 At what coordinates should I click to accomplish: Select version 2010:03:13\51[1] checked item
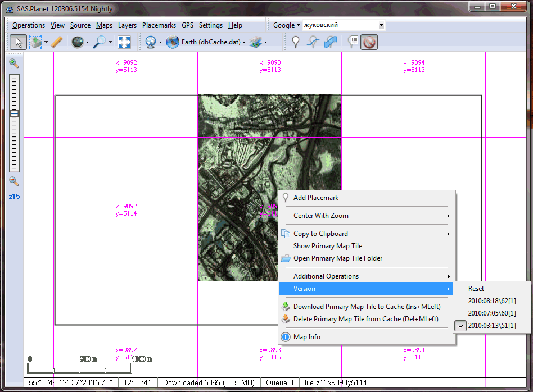click(491, 326)
